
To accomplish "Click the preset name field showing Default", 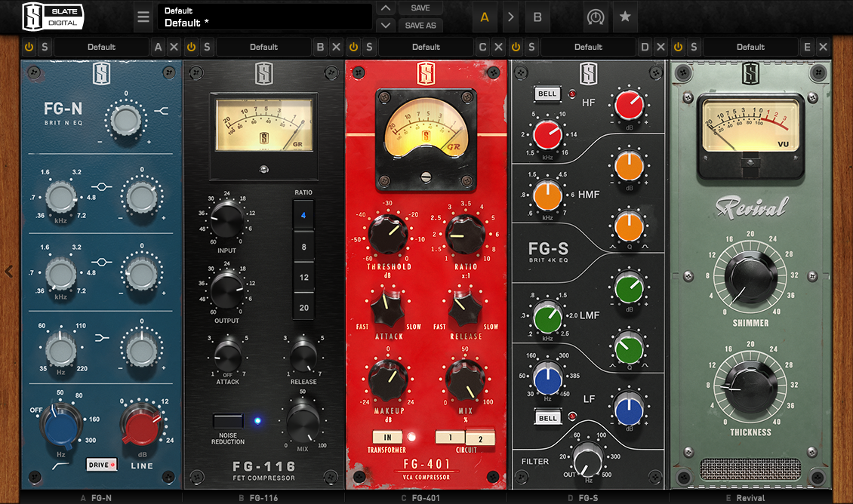I will tap(264, 16).
